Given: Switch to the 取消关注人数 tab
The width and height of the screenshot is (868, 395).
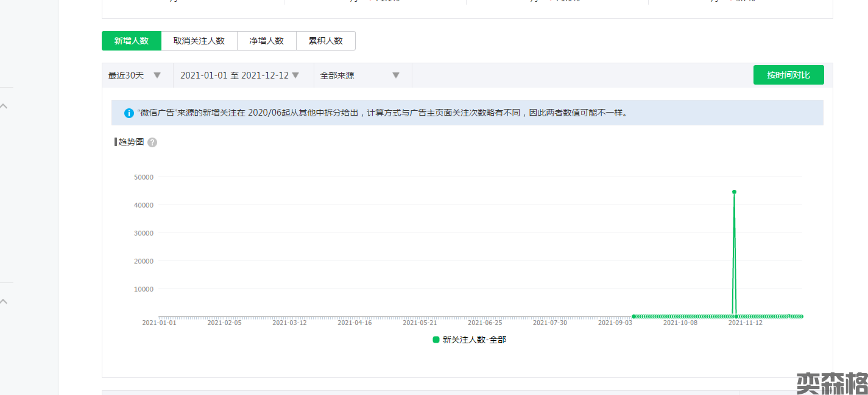Looking at the screenshot, I should [x=199, y=41].
